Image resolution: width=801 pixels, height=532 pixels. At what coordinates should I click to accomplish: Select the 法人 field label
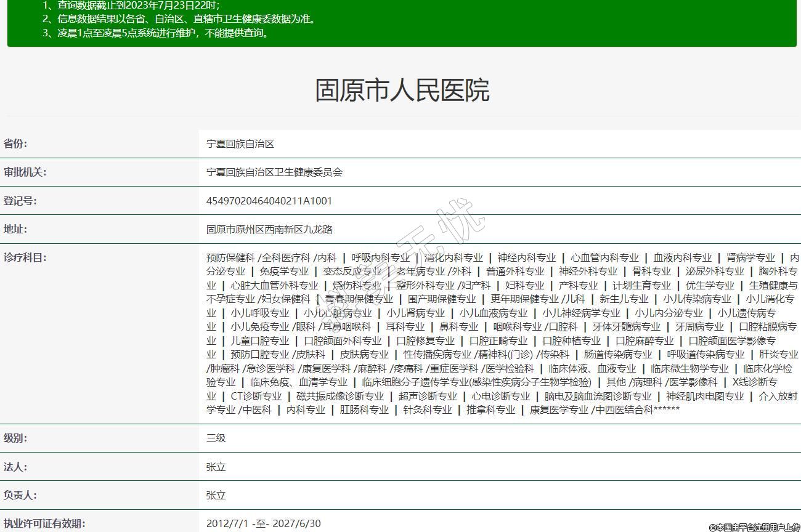tap(15, 467)
